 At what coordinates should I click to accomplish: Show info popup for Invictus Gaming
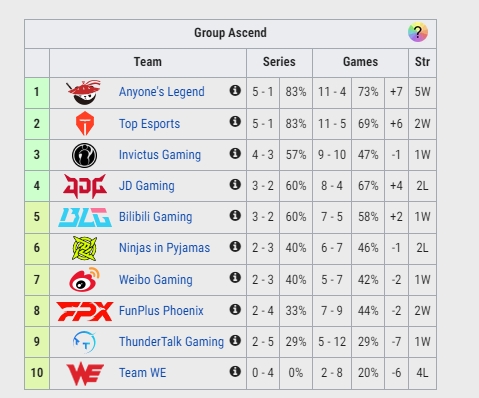tap(235, 153)
